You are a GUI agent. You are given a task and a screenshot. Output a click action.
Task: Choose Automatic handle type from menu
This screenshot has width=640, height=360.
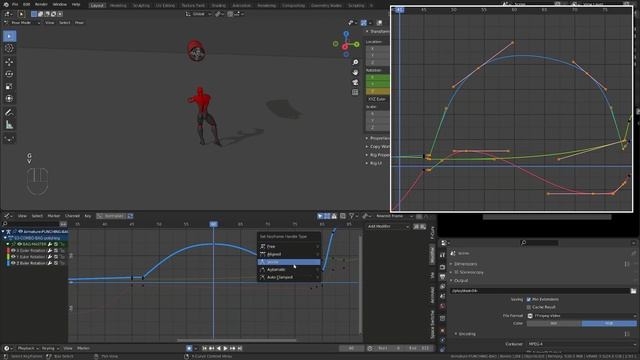point(289,269)
